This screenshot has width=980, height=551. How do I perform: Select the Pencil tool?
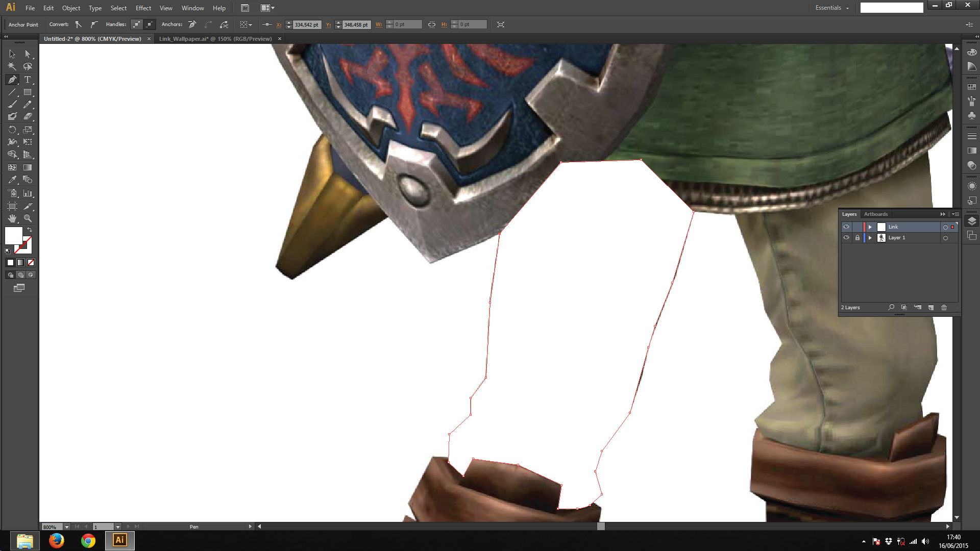click(28, 104)
